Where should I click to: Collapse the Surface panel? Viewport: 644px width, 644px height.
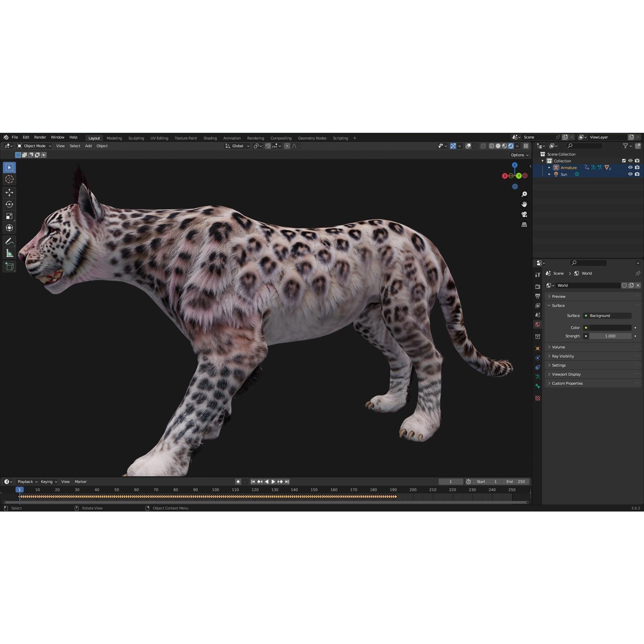click(x=557, y=306)
